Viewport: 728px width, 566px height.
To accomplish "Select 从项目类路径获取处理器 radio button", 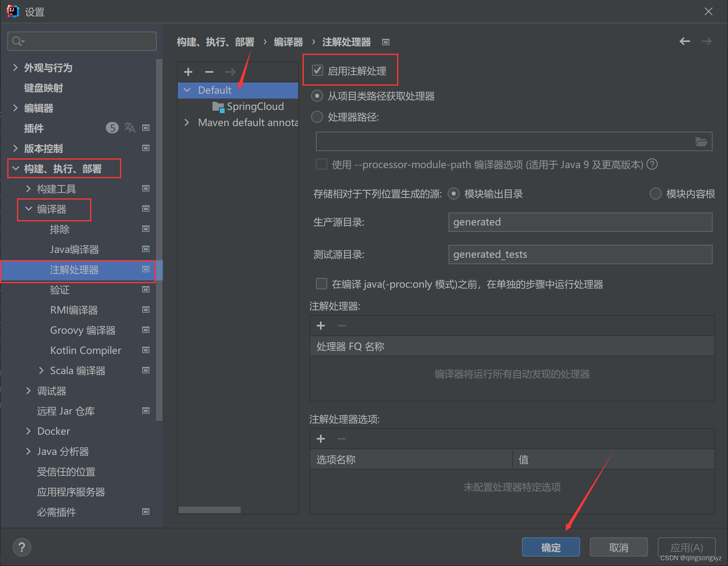I will tap(317, 96).
